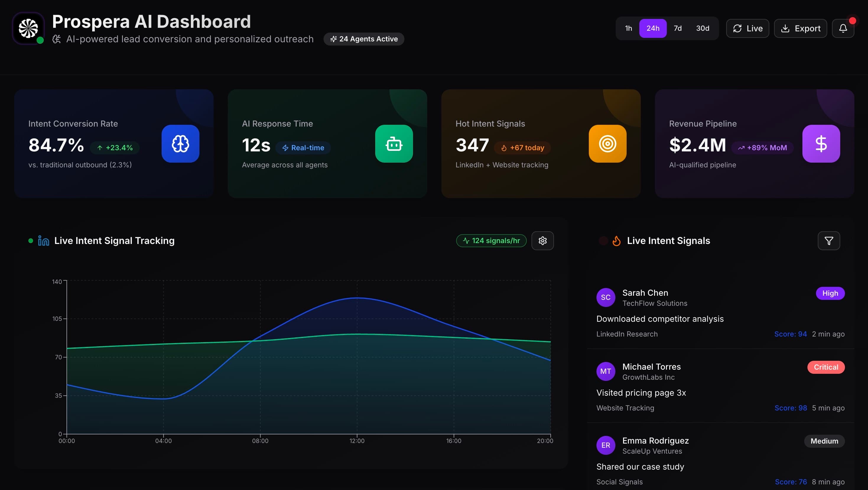Toggle the Critical badge on Michael Torres
The width and height of the screenshot is (868, 490).
pyautogui.click(x=826, y=367)
